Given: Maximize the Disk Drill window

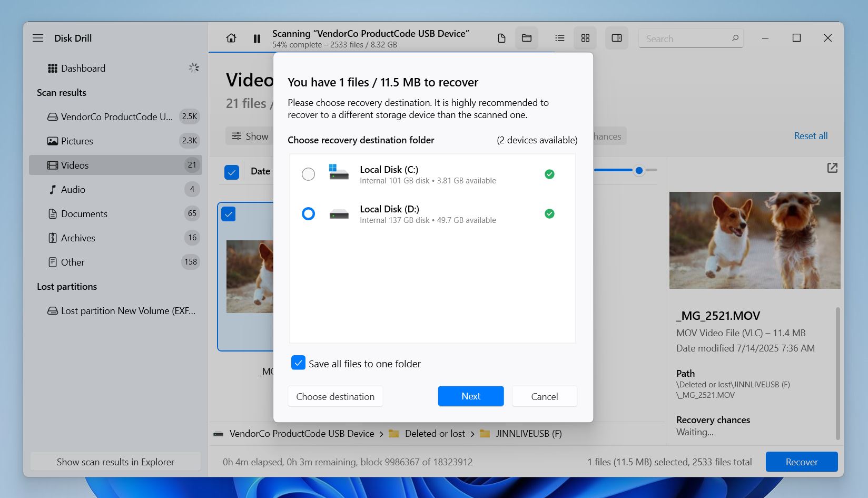Looking at the screenshot, I should [x=796, y=38].
